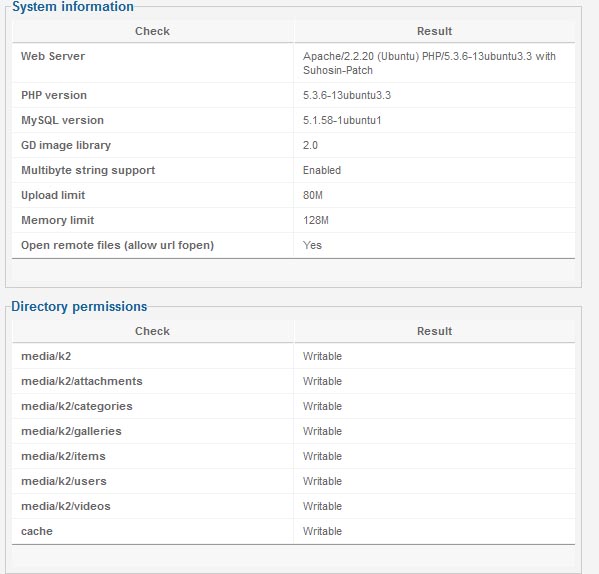Click the MySQL version value 5.1.58-1ubuntu1
The image size is (599, 574).
point(342,120)
